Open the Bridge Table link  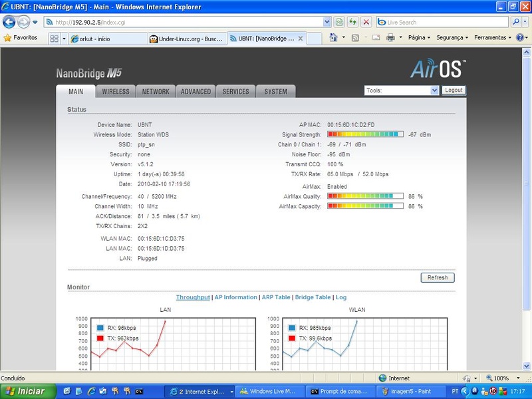pos(313,297)
